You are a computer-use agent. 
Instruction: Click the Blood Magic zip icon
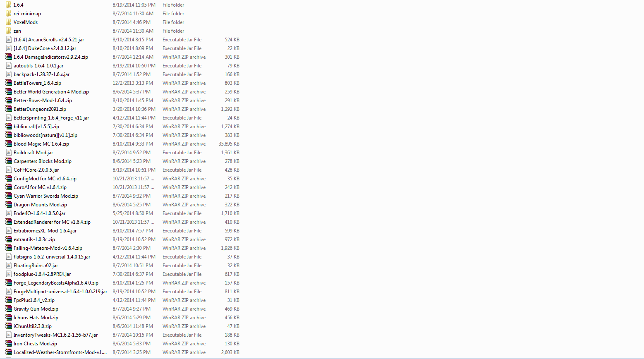pos(8,144)
